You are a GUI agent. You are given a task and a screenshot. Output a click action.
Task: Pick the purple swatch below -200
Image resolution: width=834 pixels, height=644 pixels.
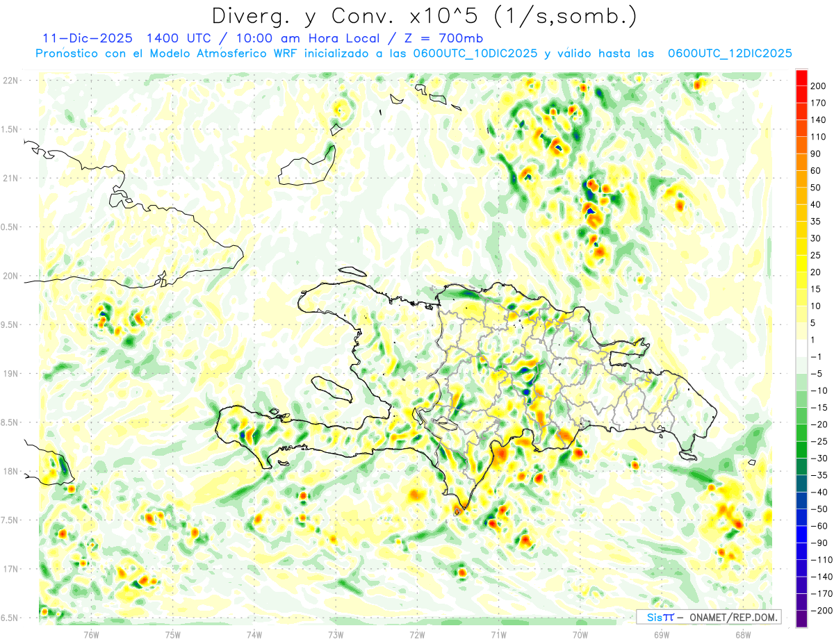point(801,619)
